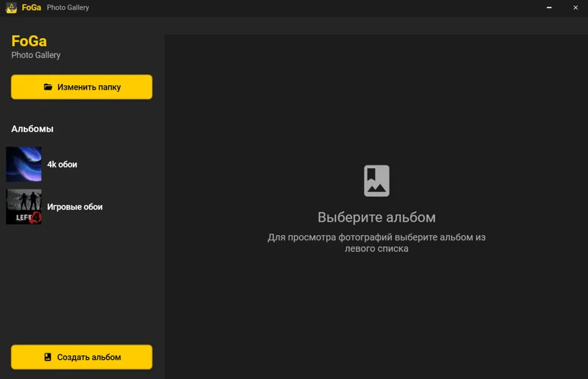Screen dimensions: 588x379
Task: Click the Выберите альбом heading
Action: (x=376, y=217)
